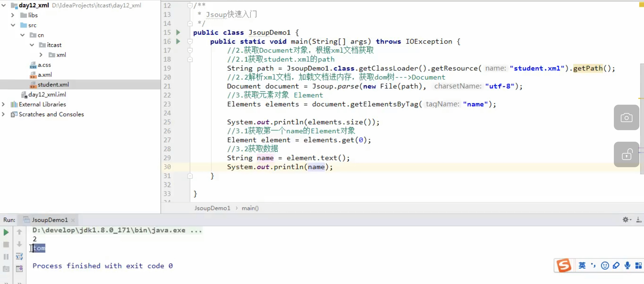Toggle soft-wrap icon in Run console

click(x=19, y=257)
